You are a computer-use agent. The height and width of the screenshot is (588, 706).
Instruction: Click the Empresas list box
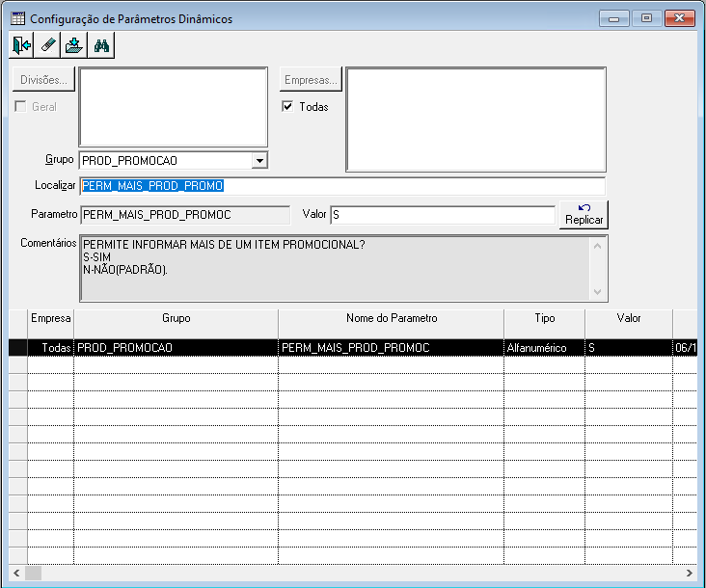coord(475,120)
